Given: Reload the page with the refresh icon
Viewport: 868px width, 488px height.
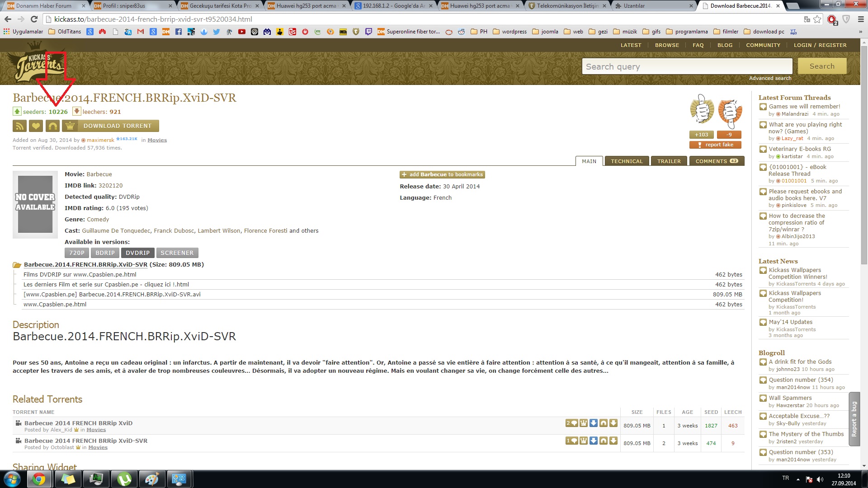Looking at the screenshot, I should (x=34, y=19).
